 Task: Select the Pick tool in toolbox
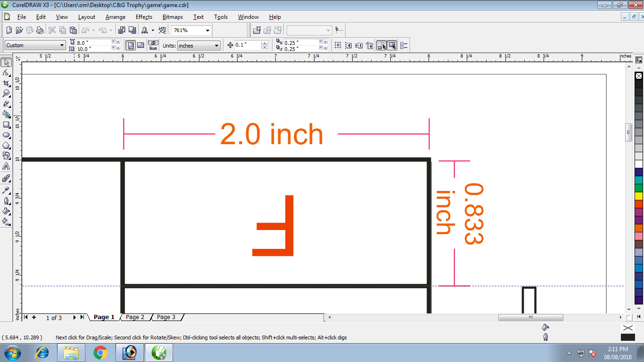(6, 63)
